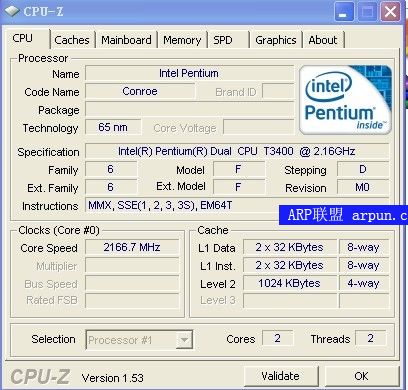Switch to the Caches tab
This screenshot has width=408, height=390.
[72, 40]
